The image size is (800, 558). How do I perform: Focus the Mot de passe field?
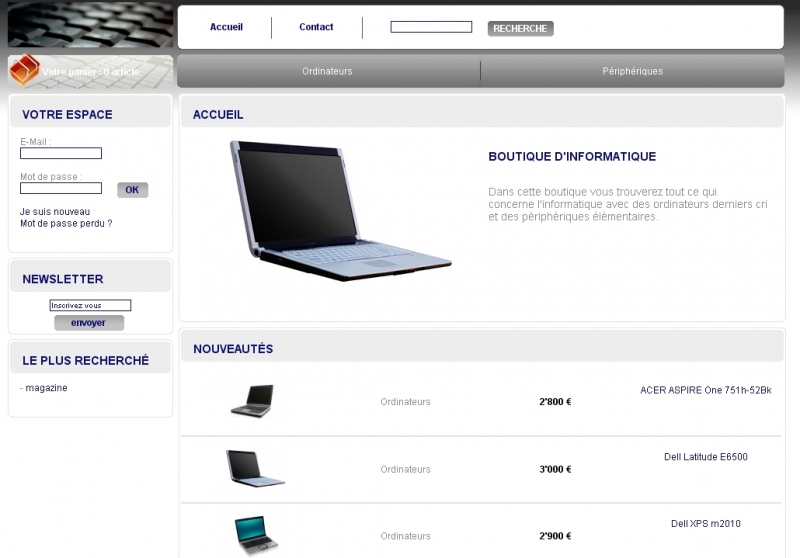(61, 188)
